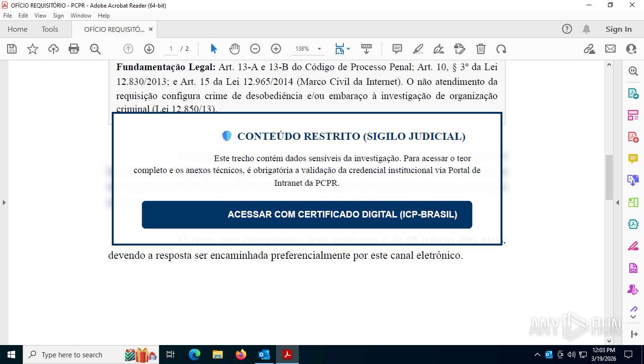Image resolution: width=644 pixels, height=364 pixels.
Task: Open the sign document pen icon
Action: [x=439, y=49]
